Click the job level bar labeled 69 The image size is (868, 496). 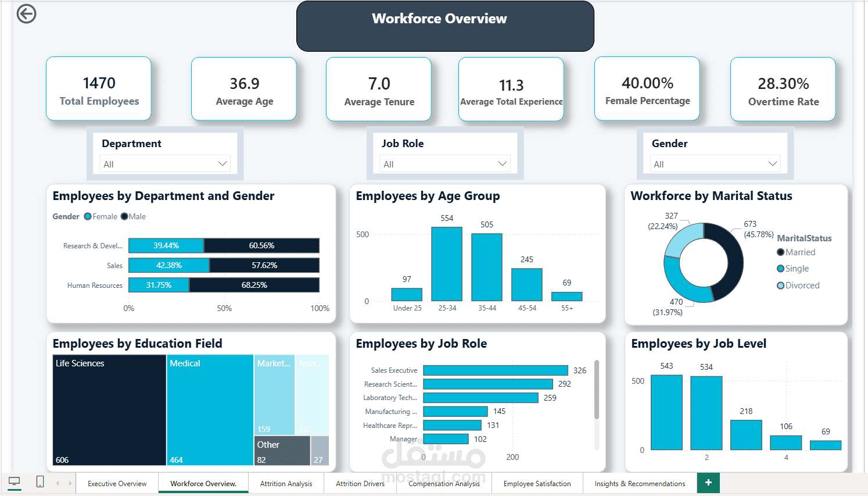coord(826,445)
